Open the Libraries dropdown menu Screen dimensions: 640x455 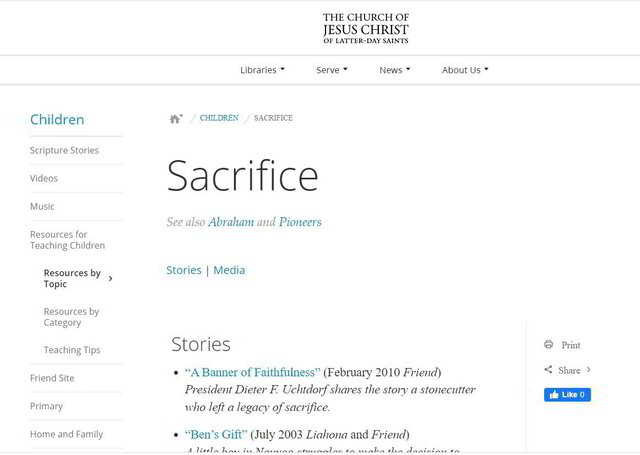(262, 70)
